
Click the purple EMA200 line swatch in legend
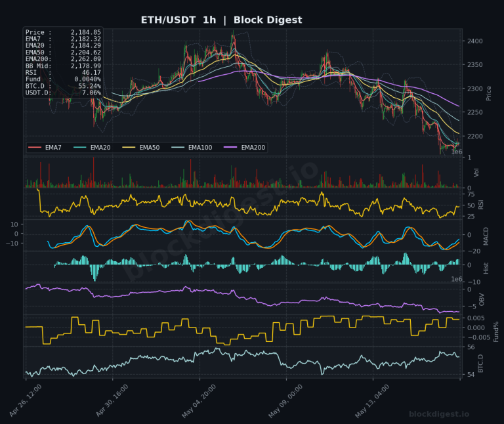point(230,148)
